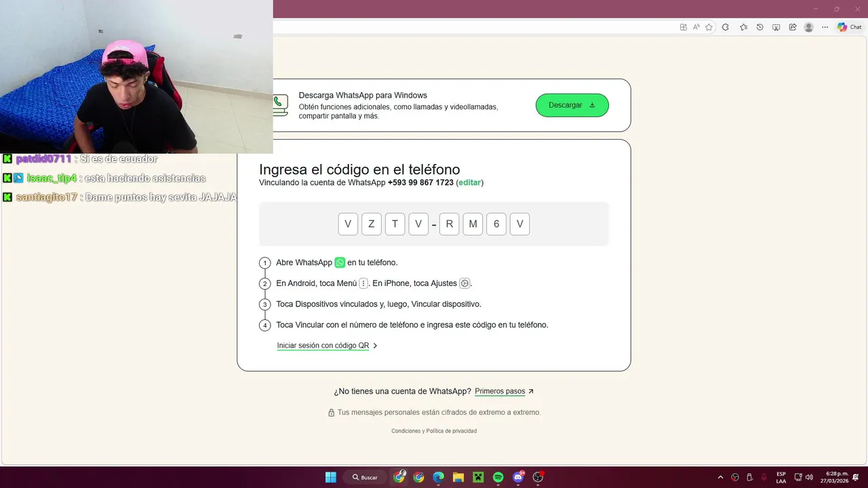Open the browser app-available install icon
Screen dimensions: 868x488
(684, 27)
